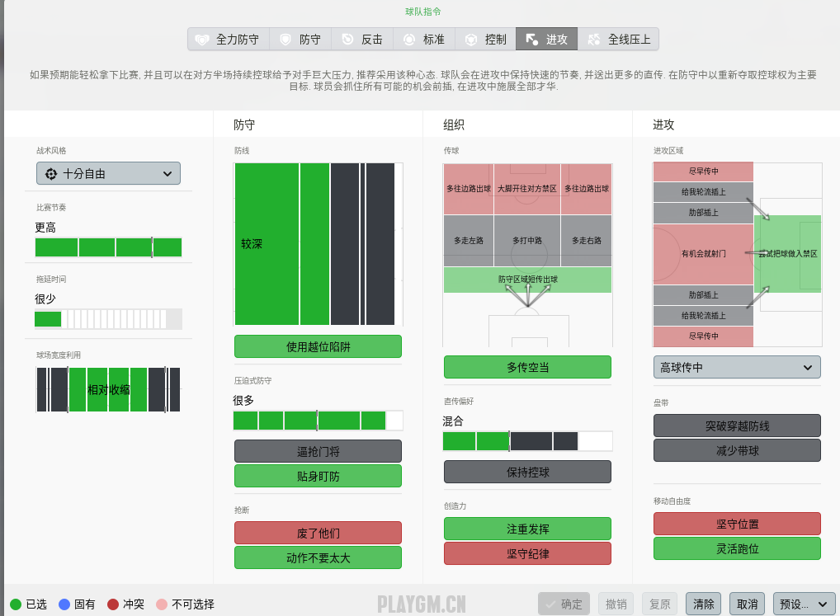Image resolution: width=840 pixels, height=616 pixels.
Task: Adjust the 压迫式防守 pressing slider
Action: [319, 421]
